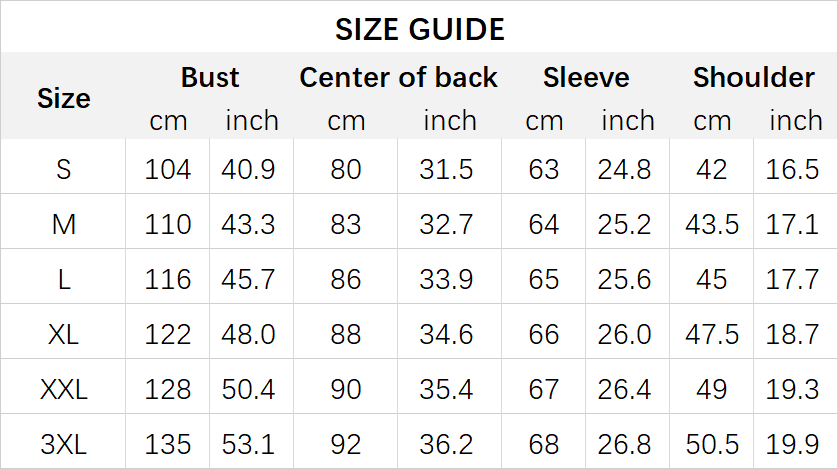Viewport: 838px width, 469px height.
Task: Select the S size row label
Action: (64, 169)
